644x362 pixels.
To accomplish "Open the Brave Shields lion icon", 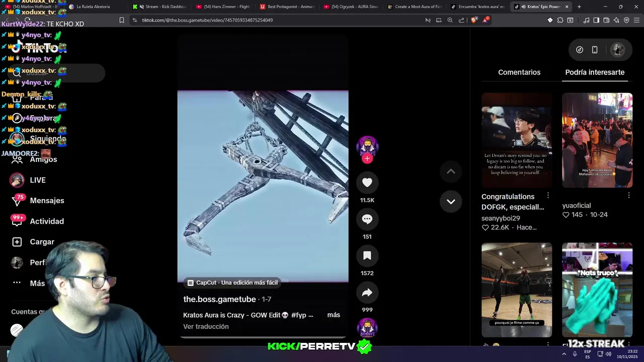I will [x=474, y=20].
